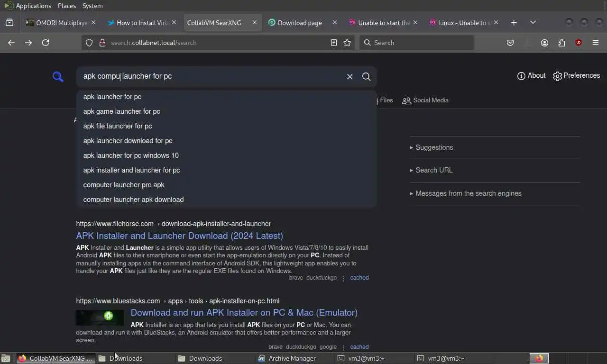
Task: Close the OMORI Multiplayer tab
Action: click(93, 22)
